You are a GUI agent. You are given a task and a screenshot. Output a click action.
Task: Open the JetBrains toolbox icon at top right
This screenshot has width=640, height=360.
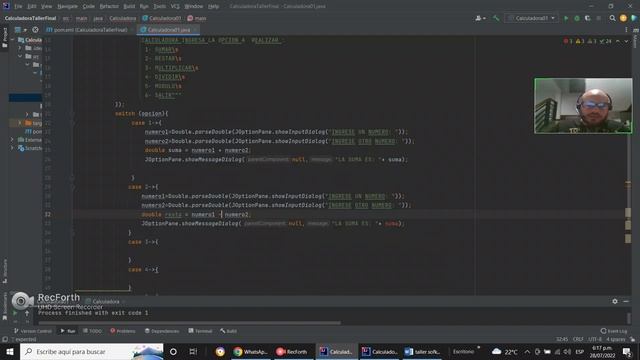(x=633, y=18)
